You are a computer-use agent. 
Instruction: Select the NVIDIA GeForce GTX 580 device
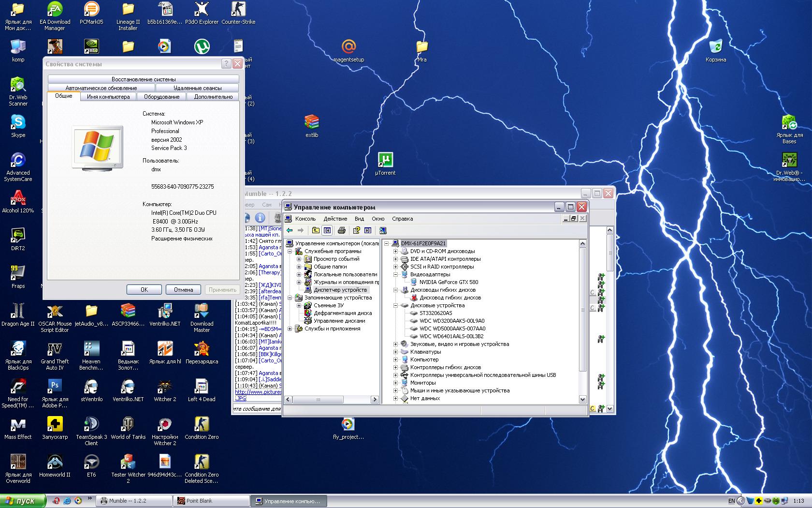[x=449, y=282]
